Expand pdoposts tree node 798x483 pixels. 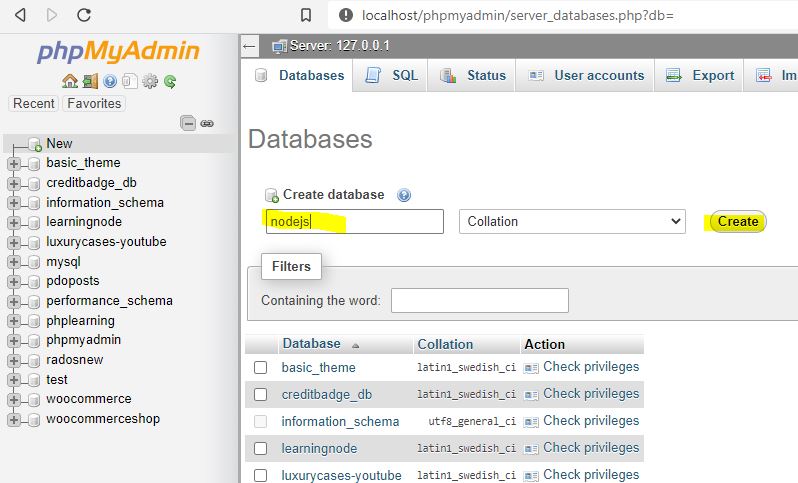click(x=14, y=281)
